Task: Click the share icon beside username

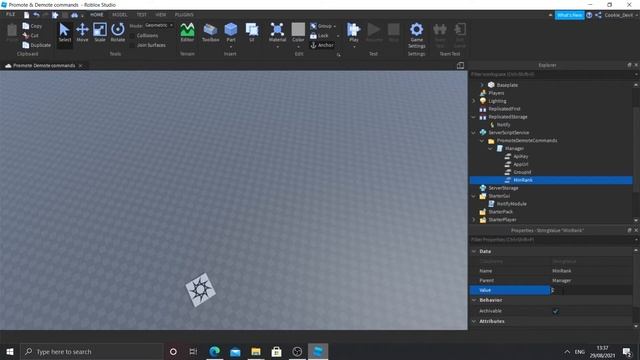Action: click(598, 15)
